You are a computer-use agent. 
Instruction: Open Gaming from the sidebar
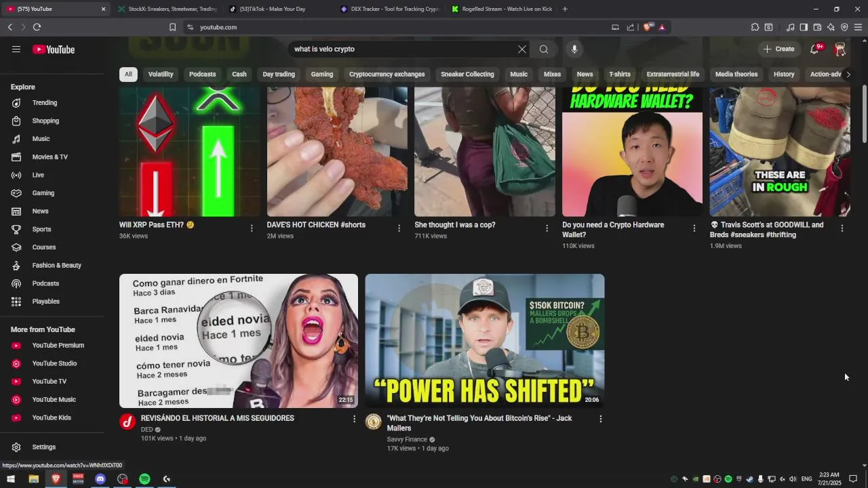[43, 192]
